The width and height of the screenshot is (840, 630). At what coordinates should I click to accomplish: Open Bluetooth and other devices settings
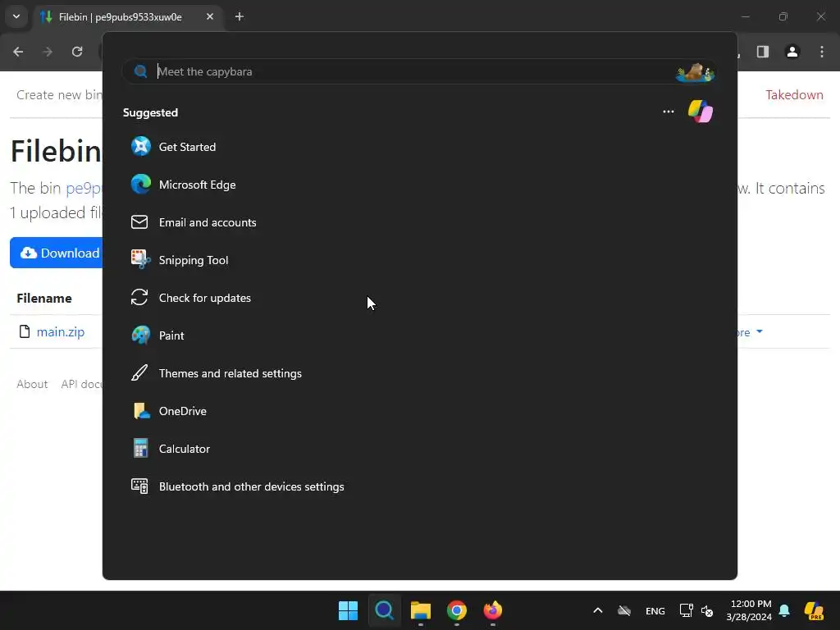click(237, 486)
